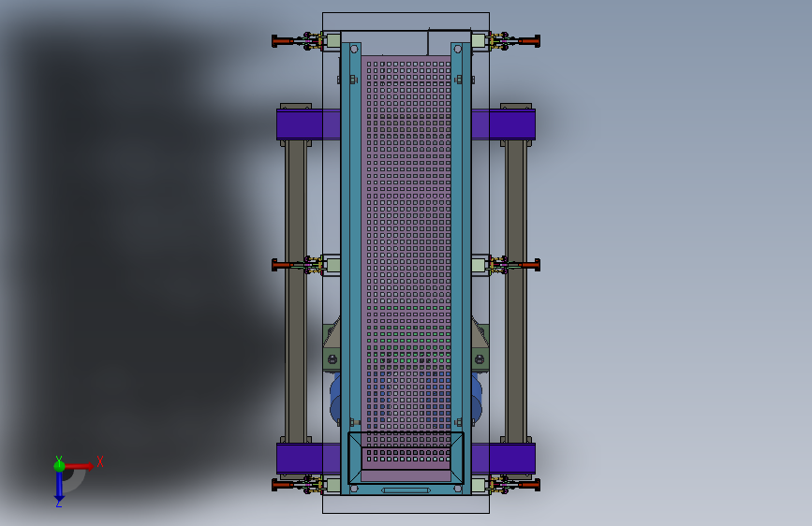812x526 pixels.
Task: Select the left gray vertical support column
Action: point(296,291)
